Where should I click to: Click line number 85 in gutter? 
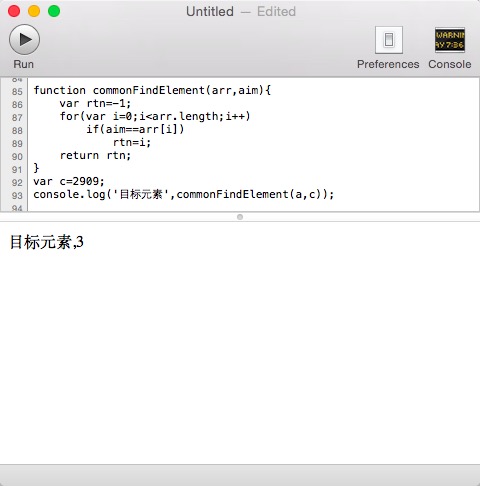click(x=17, y=91)
